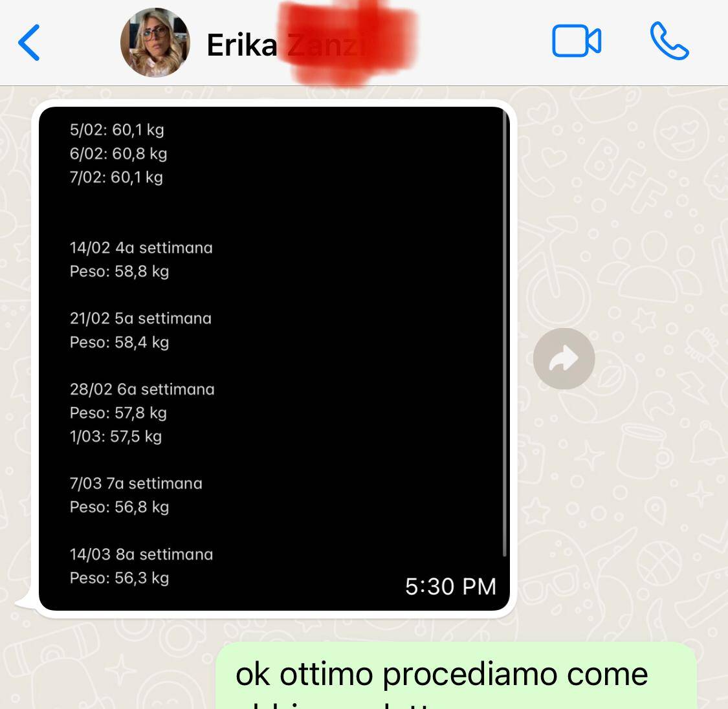Tap the forward arrow beside the image
Image resolution: width=728 pixels, height=709 pixels.
point(564,358)
